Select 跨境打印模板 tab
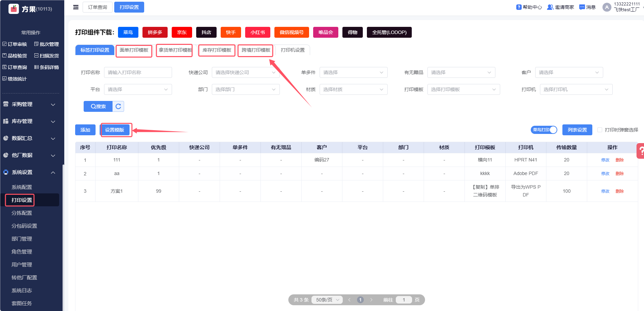The image size is (644, 311). coord(256,50)
